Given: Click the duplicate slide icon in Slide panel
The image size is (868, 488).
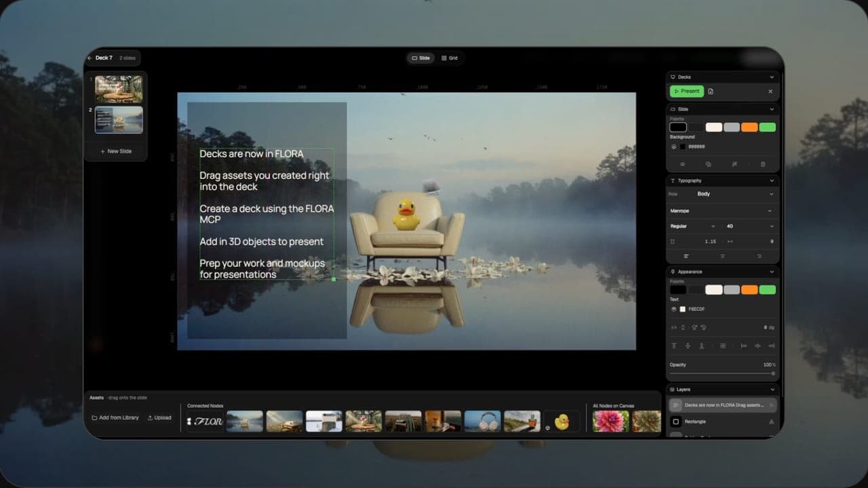Looking at the screenshot, I should [x=709, y=164].
